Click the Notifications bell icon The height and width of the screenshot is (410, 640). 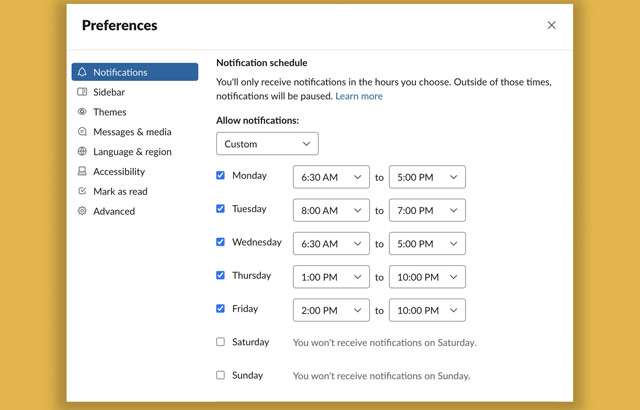(82, 72)
